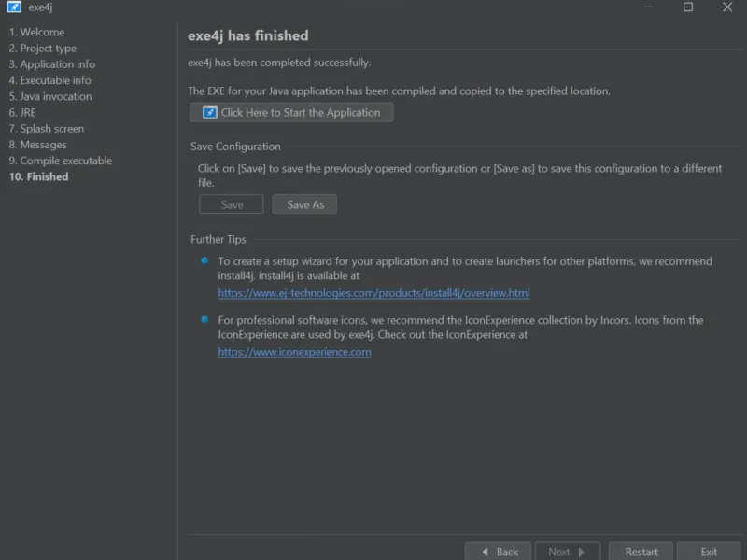Viewport: 747px width, 560px height.
Task: Click the 'exe4j has finished' heading
Action: click(x=247, y=35)
